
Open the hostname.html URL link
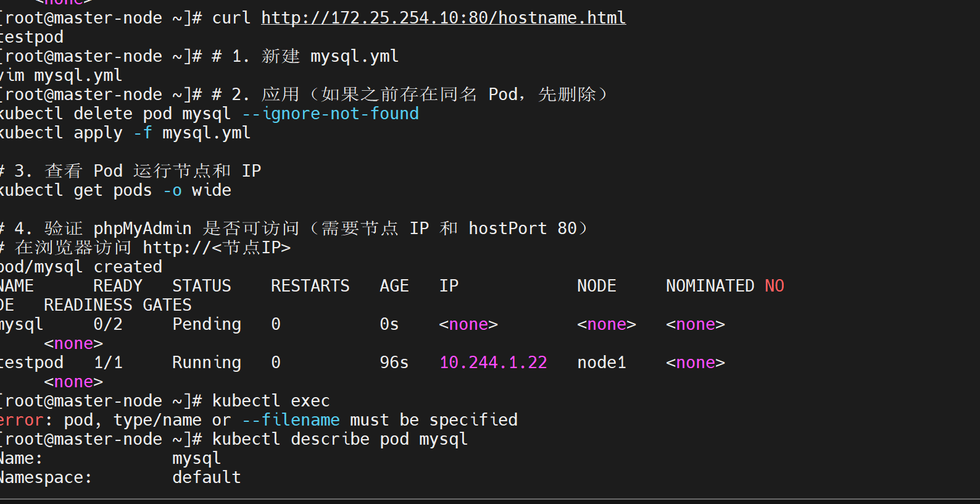(443, 18)
